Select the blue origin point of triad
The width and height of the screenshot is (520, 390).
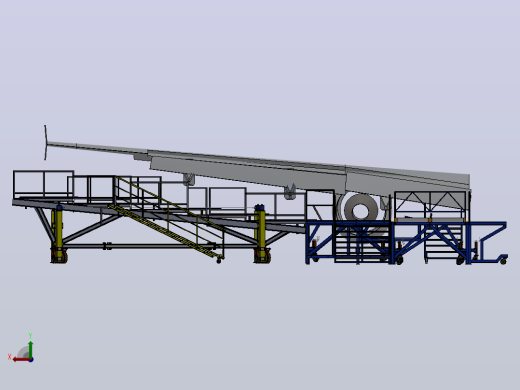31,360
